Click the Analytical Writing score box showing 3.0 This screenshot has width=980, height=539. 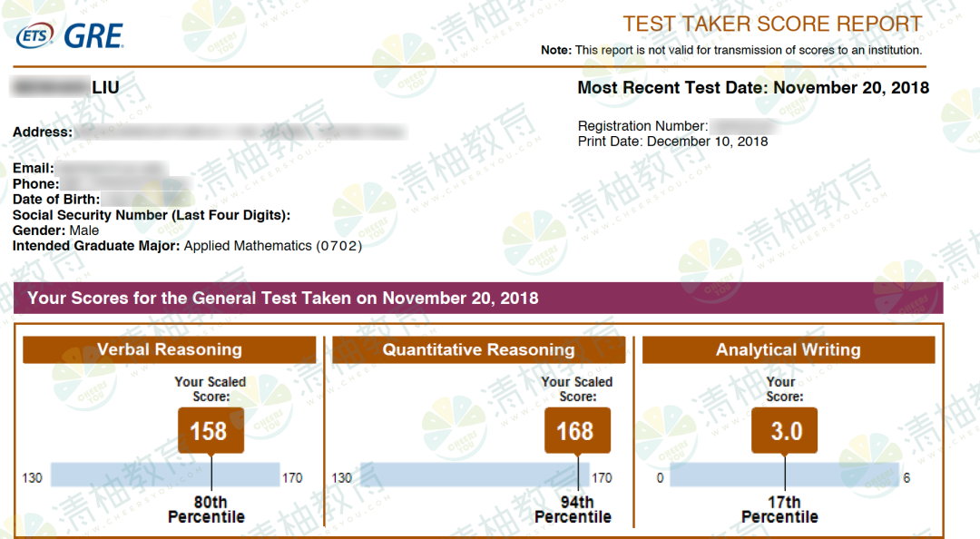point(784,430)
